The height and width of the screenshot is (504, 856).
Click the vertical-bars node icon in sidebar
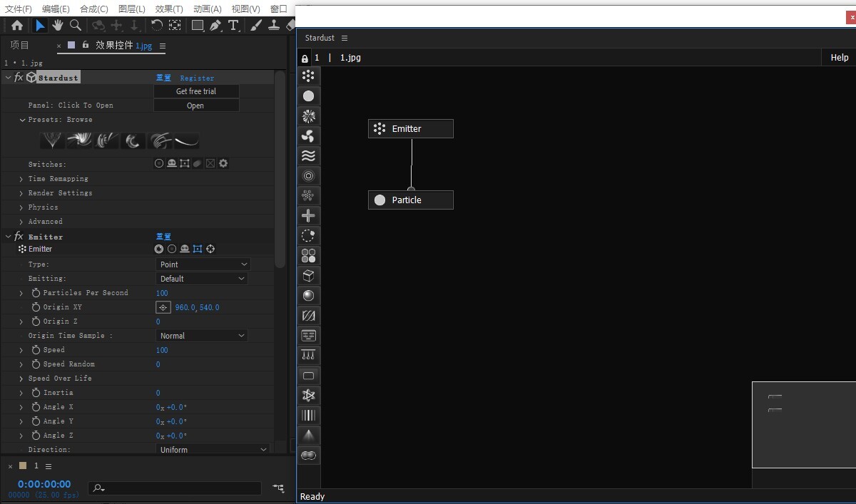click(x=308, y=415)
